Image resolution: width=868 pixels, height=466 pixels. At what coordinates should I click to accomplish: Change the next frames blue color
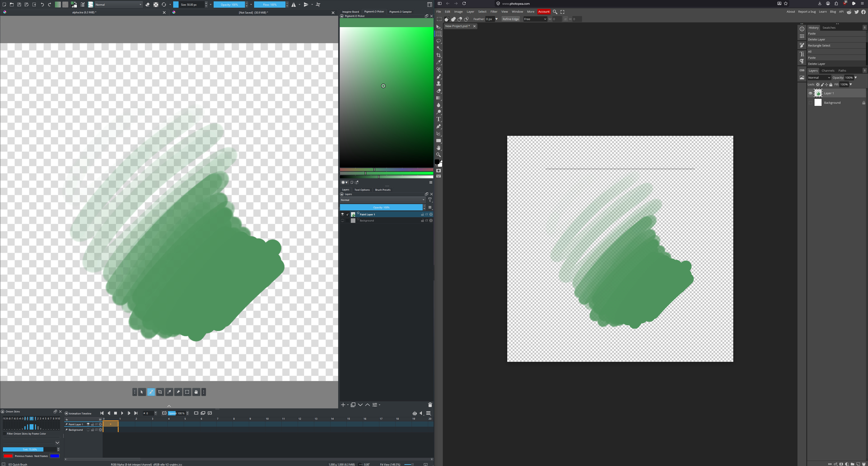click(54, 456)
